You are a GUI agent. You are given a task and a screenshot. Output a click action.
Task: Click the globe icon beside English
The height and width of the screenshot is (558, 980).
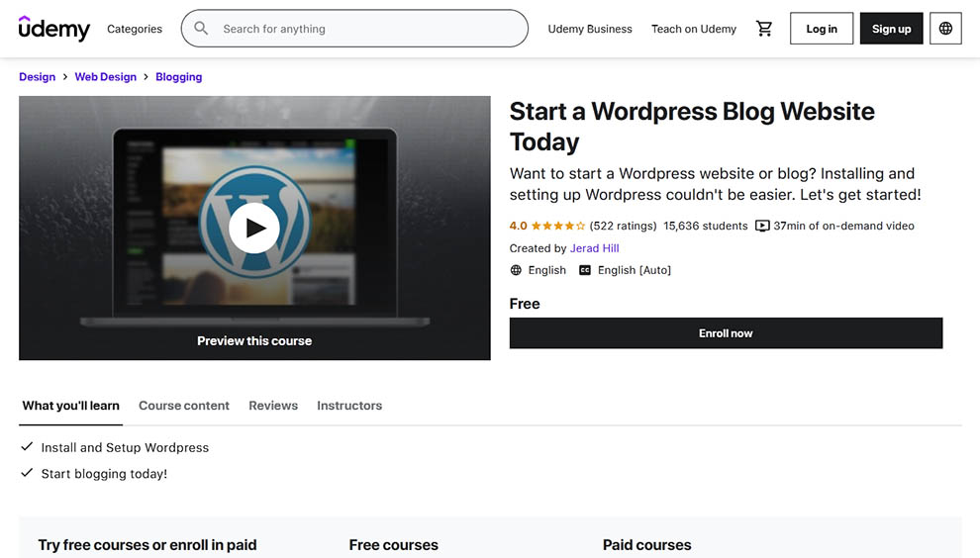pyautogui.click(x=516, y=270)
